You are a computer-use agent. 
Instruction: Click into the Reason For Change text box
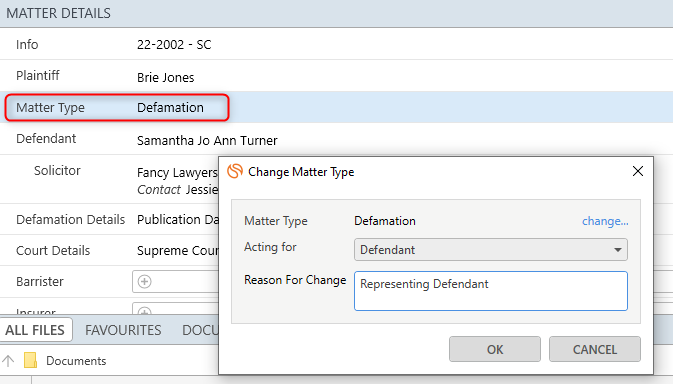491,290
